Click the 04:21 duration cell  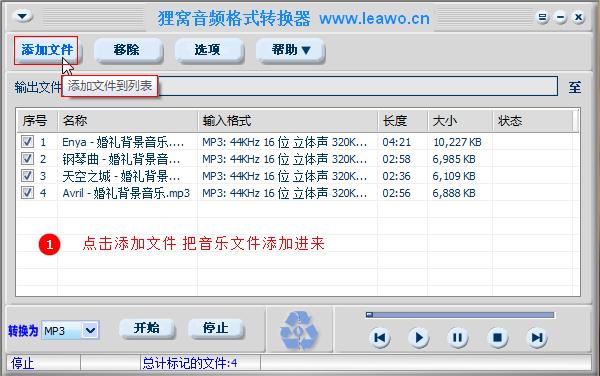[396, 142]
